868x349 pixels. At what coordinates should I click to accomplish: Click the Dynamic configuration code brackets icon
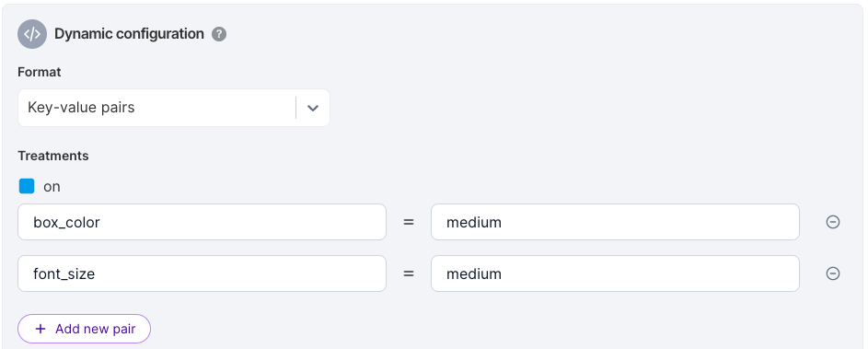tap(32, 34)
